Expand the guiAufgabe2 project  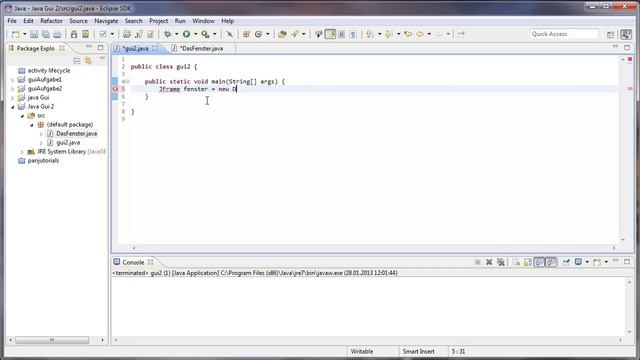pos(13,89)
